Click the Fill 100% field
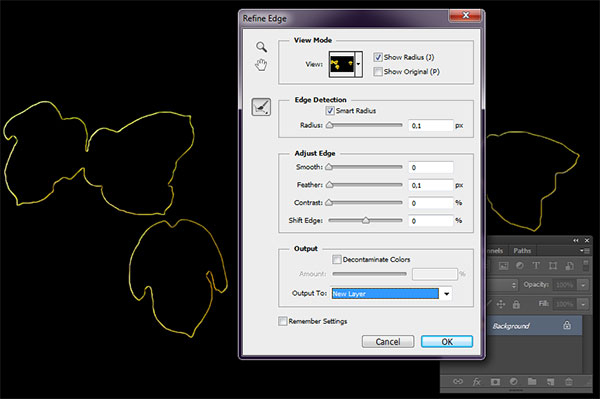The image size is (600, 399). click(565, 304)
